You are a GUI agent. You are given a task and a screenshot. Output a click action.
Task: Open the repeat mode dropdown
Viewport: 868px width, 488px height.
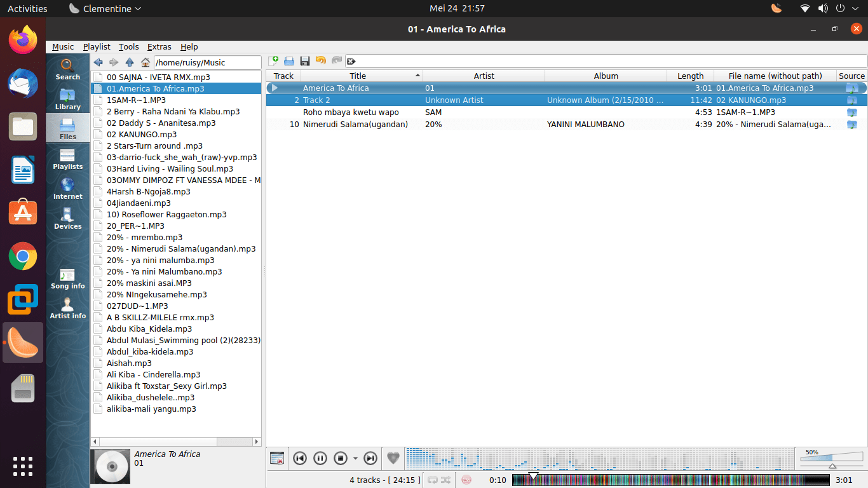[x=433, y=480]
